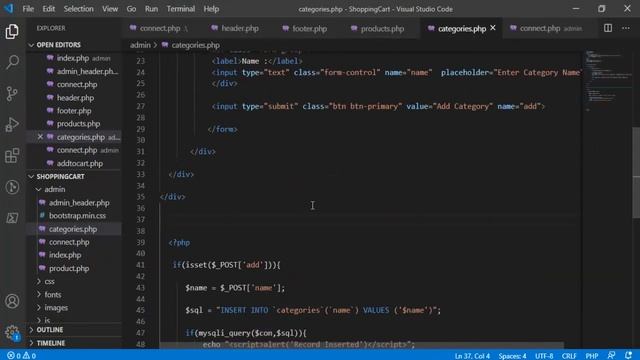Open the Go menu
The height and width of the screenshot is (360, 640).
pyautogui.click(x=131, y=9)
